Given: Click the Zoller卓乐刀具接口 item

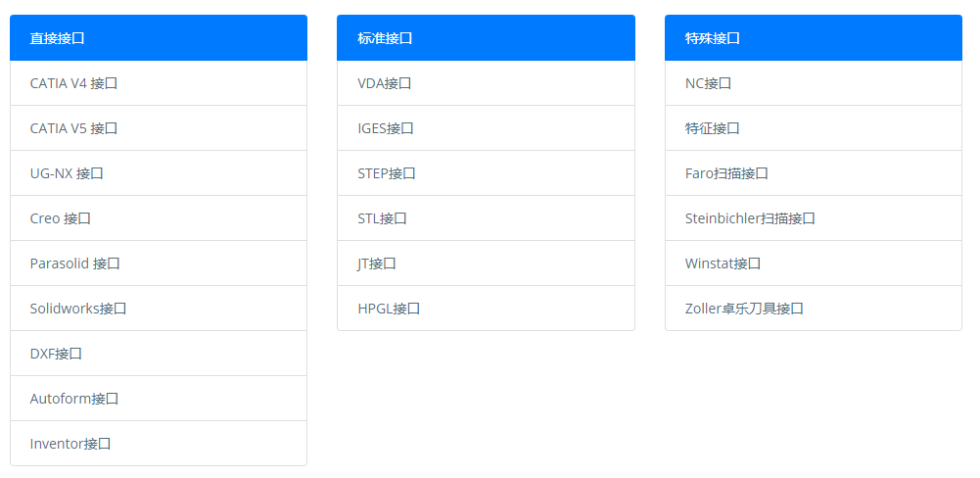Looking at the screenshot, I should click(x=814, y=309).
